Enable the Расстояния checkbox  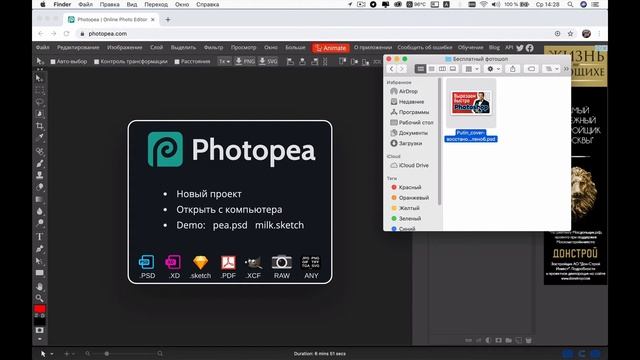[177, 62]
